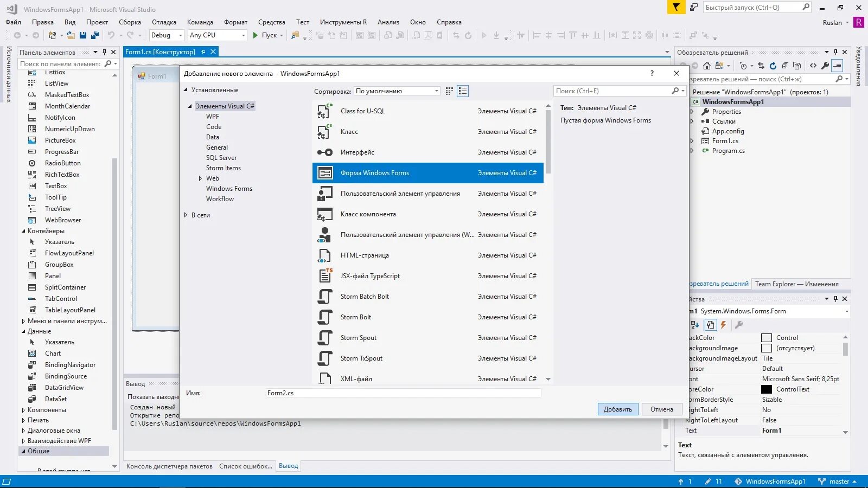This screenshot has height=488, width=868.
Task: Click the Добавить button
Action: 618,409
